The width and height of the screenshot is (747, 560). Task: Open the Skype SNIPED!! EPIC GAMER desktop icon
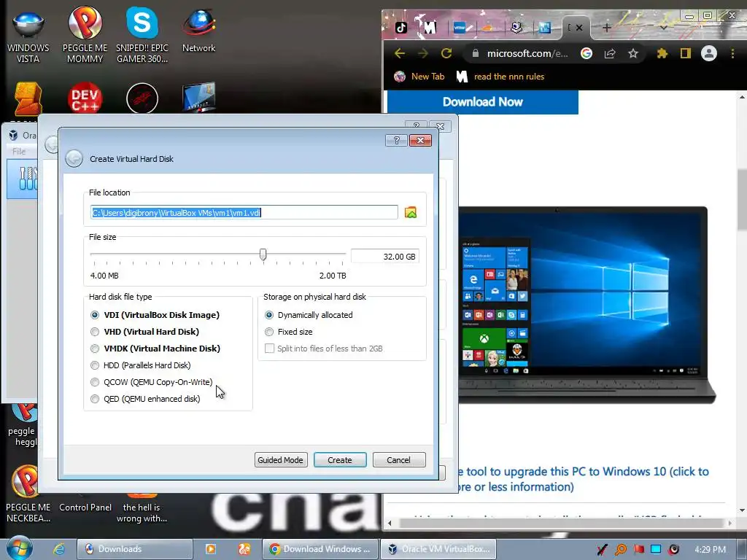pyautogui.click(x=142, y=36)
